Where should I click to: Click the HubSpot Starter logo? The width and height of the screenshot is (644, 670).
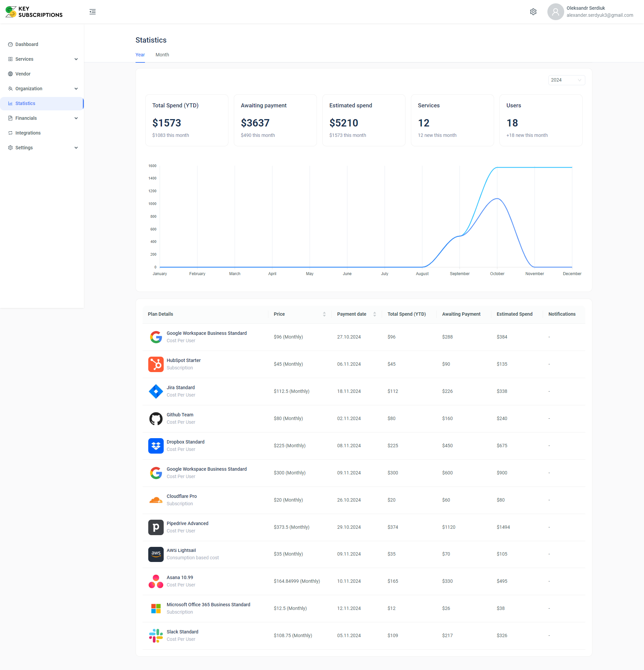(156, 364)
